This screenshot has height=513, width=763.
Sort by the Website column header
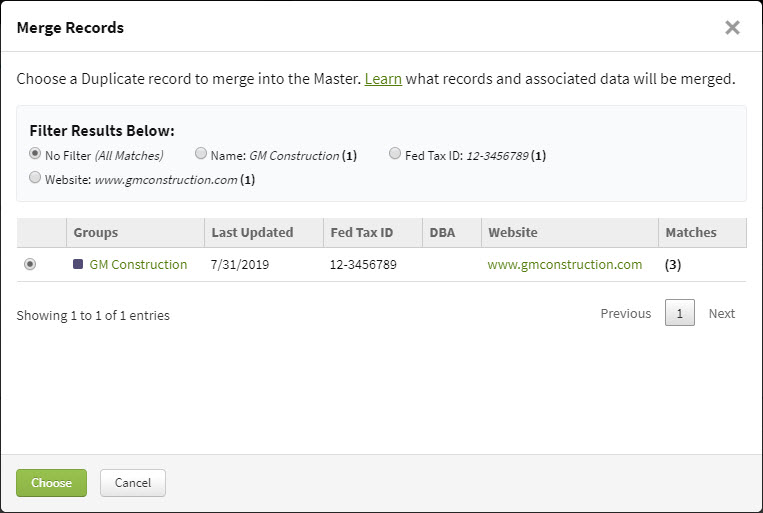point(570,233)
